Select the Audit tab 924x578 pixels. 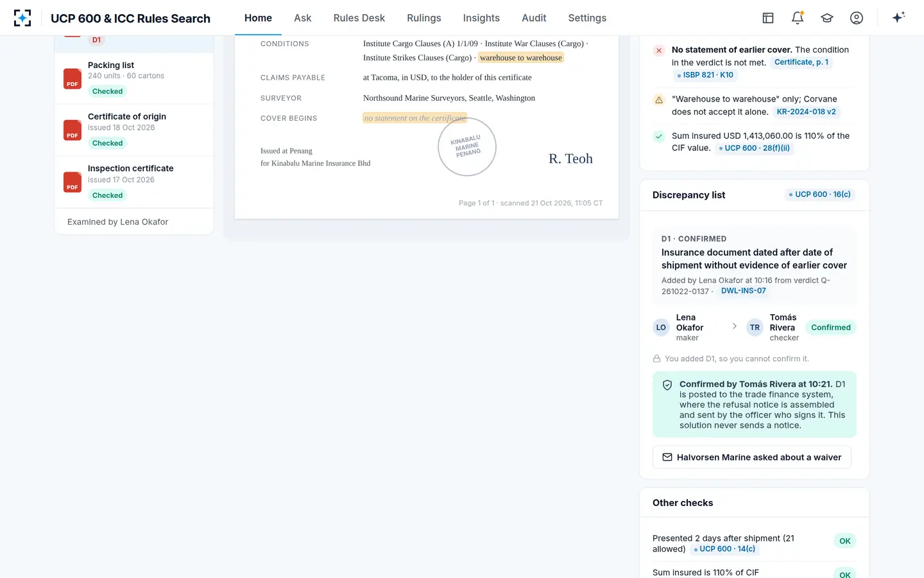[534, 18]
